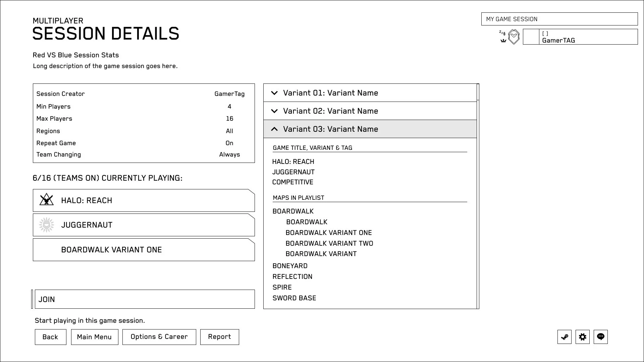Screen dimensions: 644x362
Task: Click the Session Creator GamerTag value
Action: [x=229, y=94]
